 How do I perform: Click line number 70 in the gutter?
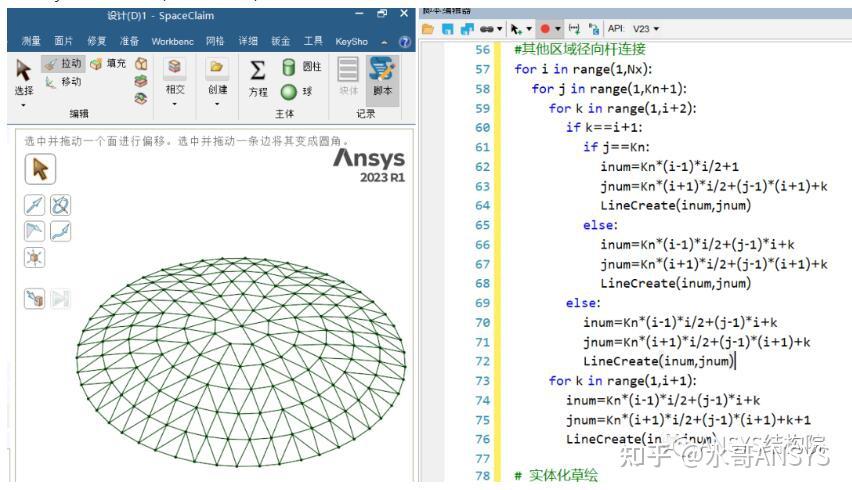[483, 323]
